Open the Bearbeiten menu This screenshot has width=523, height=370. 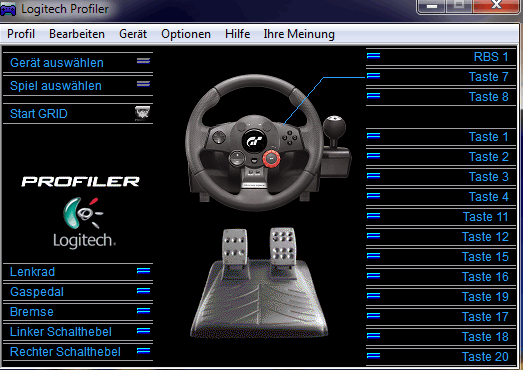tap(77, 34)
